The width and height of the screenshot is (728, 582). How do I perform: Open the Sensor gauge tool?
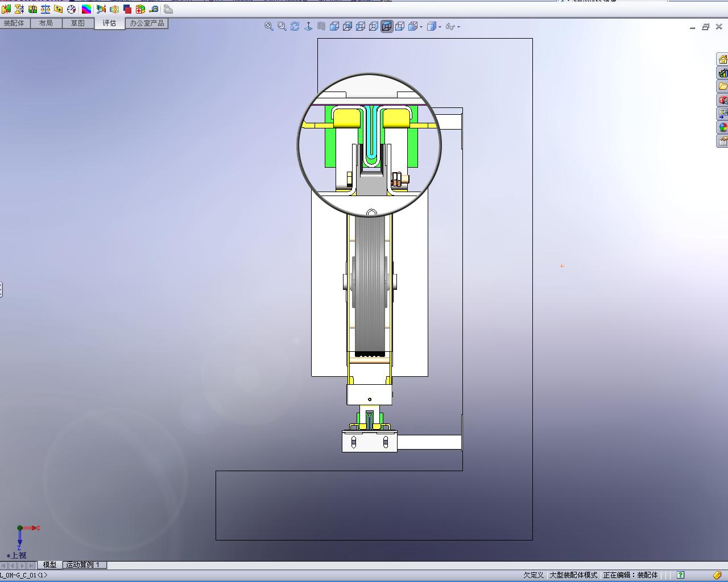pos(72,9)
